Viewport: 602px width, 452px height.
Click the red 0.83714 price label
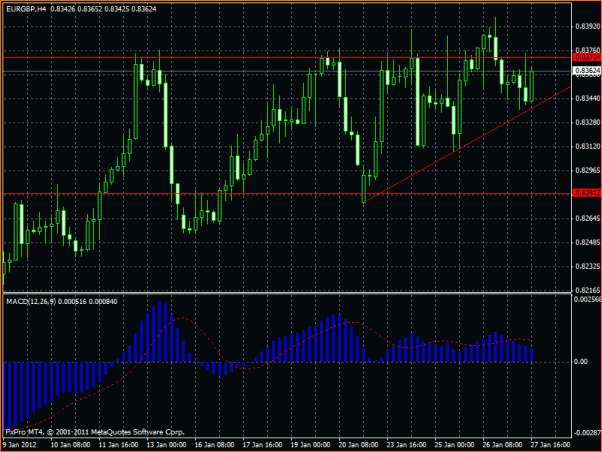click(587, 57)
